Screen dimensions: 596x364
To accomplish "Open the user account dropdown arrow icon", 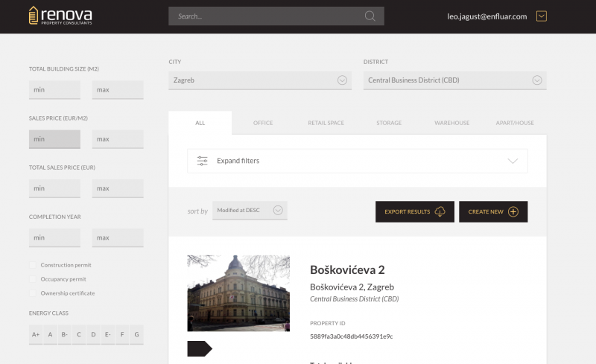I will coord(542,16).
